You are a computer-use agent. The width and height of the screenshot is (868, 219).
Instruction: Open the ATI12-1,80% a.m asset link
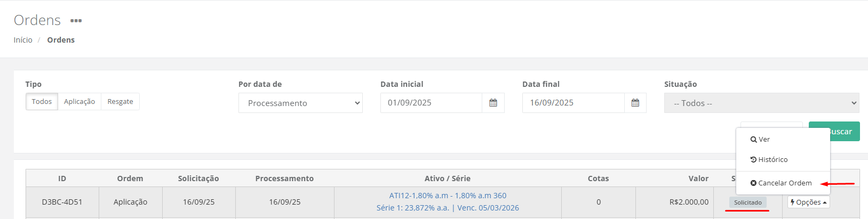coord(448,196)
